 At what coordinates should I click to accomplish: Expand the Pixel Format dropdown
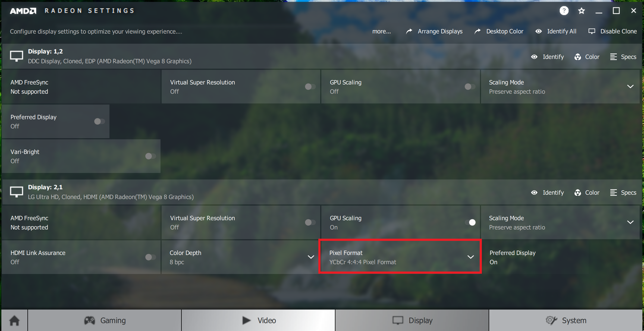(x=400, y=257)
